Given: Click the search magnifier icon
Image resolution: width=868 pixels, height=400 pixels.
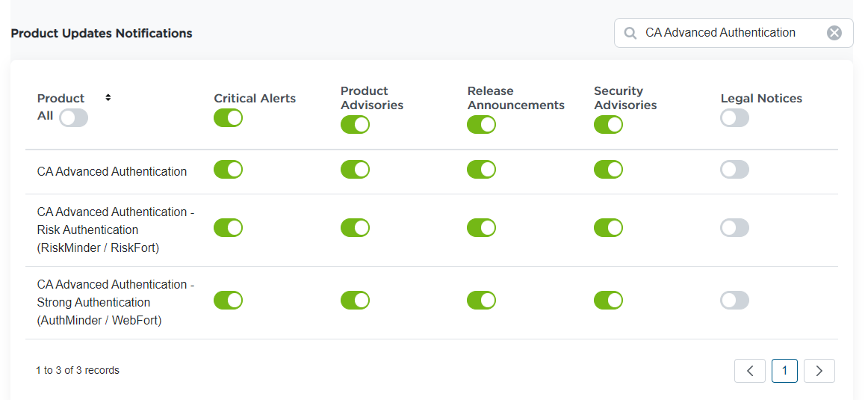Looking at the screenshot, I should coord(630,33).
